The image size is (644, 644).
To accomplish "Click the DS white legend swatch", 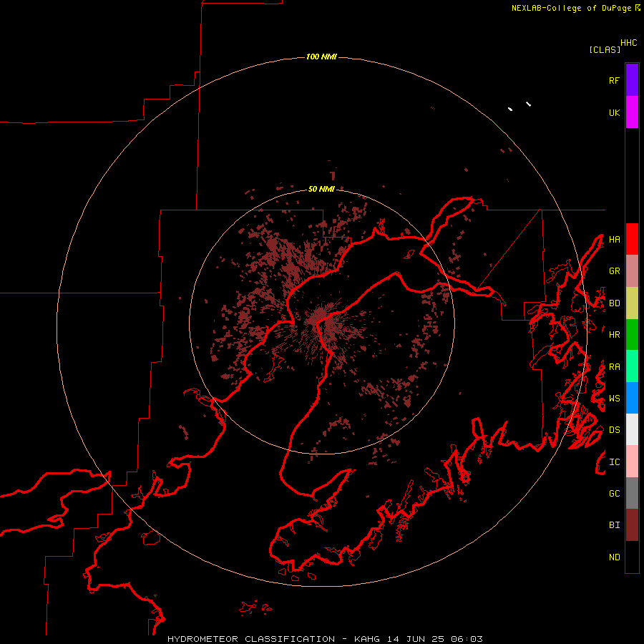I will pos(632,429).
